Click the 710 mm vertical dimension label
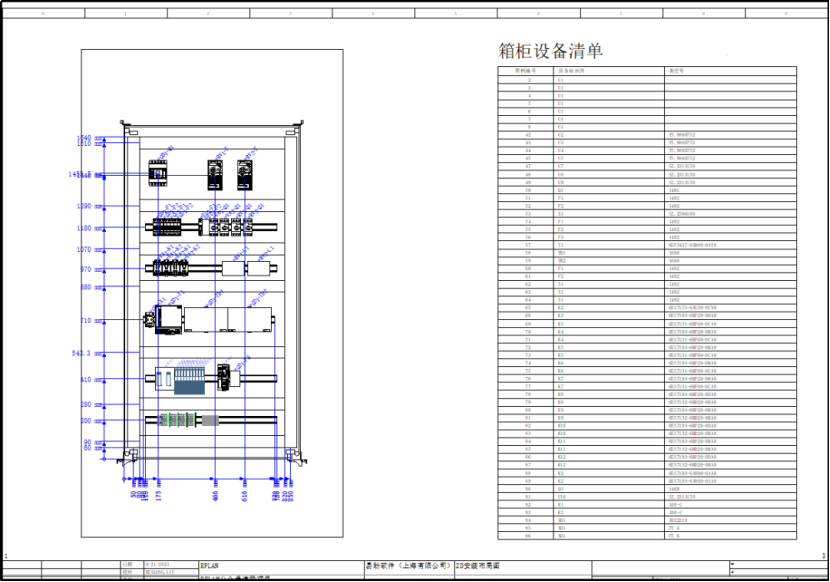The height and width of the screenshot is (582, 830). pyautogui.click(x=91, y=320)
